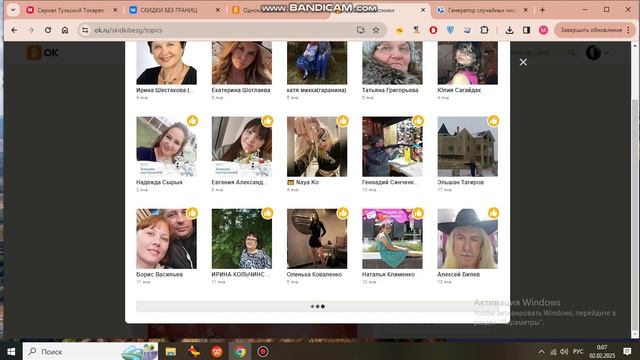The width and height of the screenshot is (640, 360).
Task: Click the like badge on Оленька Коваленко photo
Action: 343,213
